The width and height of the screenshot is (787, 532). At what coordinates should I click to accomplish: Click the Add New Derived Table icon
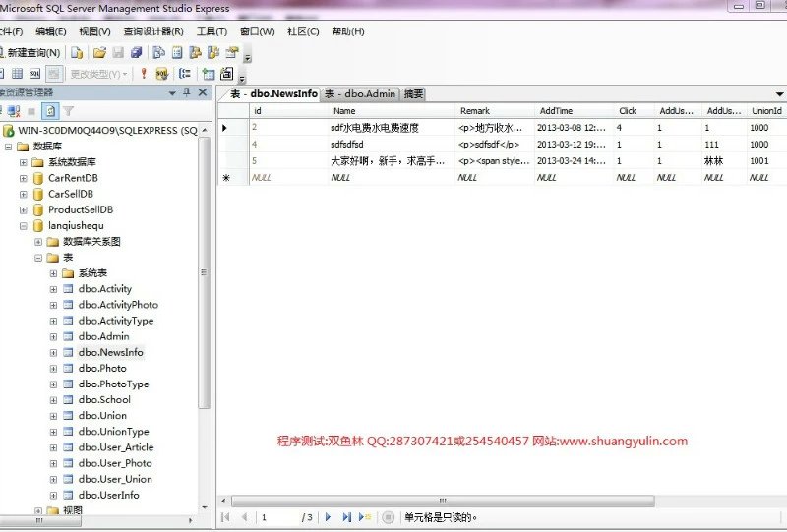point(227,74)
